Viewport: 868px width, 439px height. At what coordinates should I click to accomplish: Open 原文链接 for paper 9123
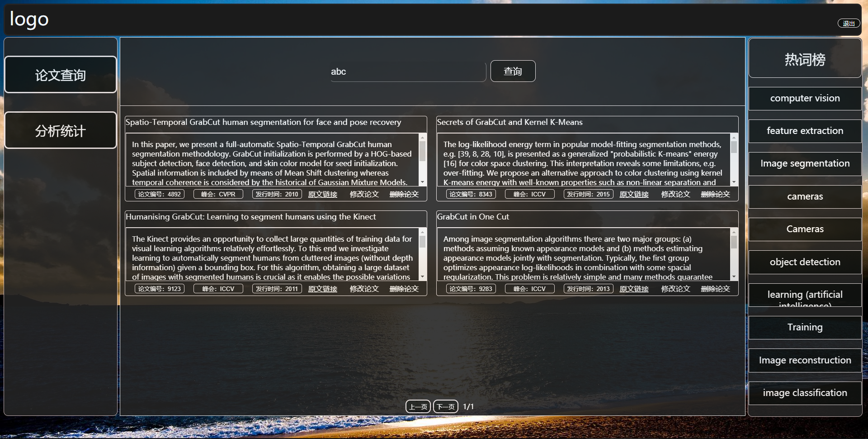pyautogui.click(x=322, y=289)
